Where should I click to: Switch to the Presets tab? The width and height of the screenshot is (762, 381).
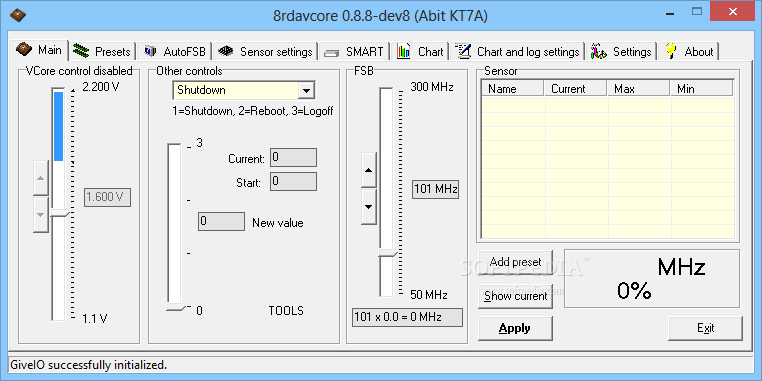click(102, 51)
